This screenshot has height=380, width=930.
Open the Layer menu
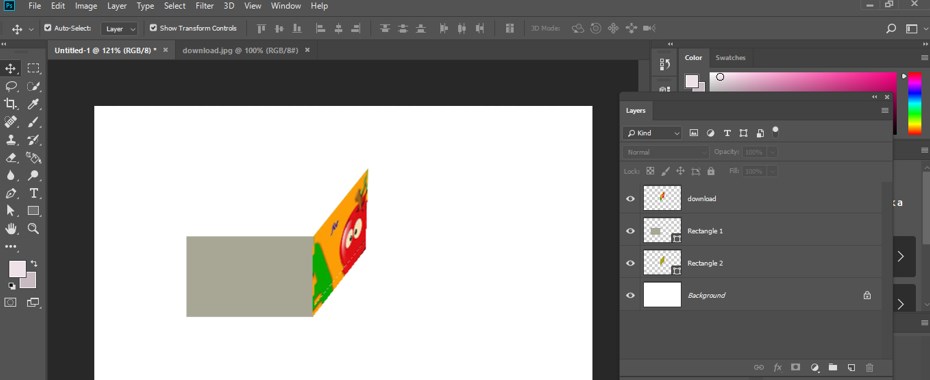point(117,6)
